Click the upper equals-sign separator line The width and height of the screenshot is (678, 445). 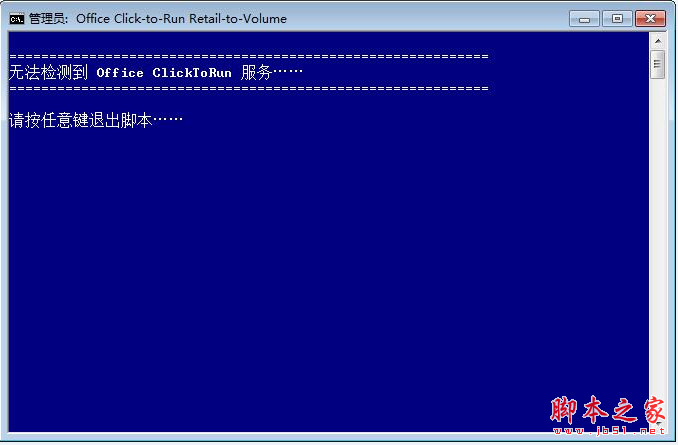249,56
